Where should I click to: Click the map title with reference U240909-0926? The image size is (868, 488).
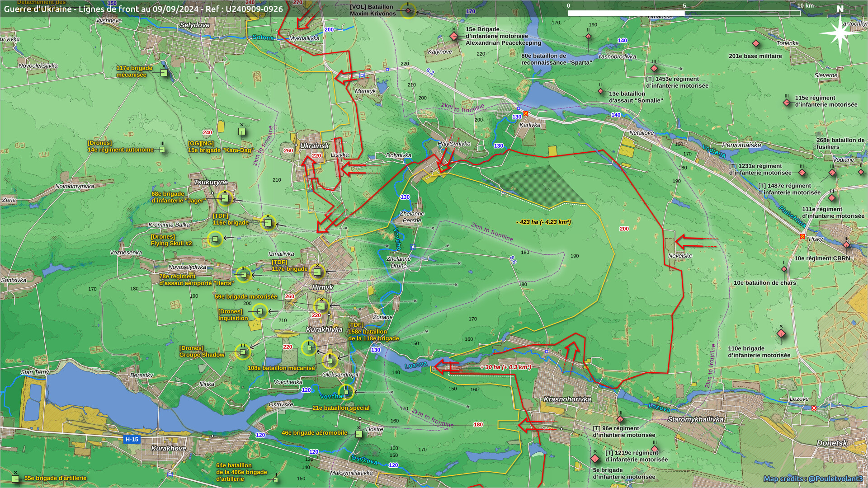(143, 9)
